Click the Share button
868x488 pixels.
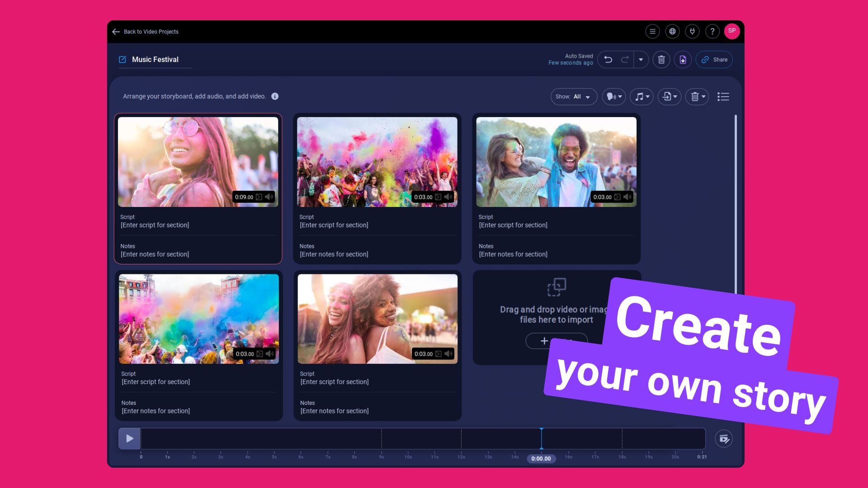tap(714, 60)
